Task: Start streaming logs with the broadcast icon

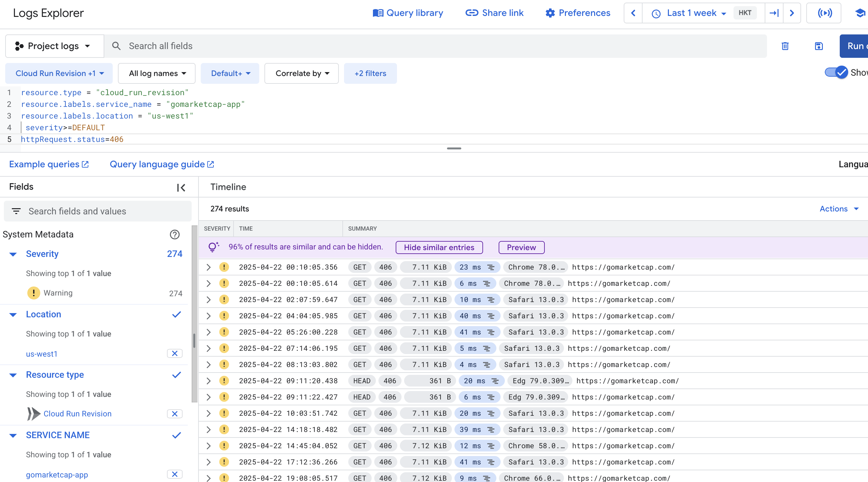Action: click(824, 13)
